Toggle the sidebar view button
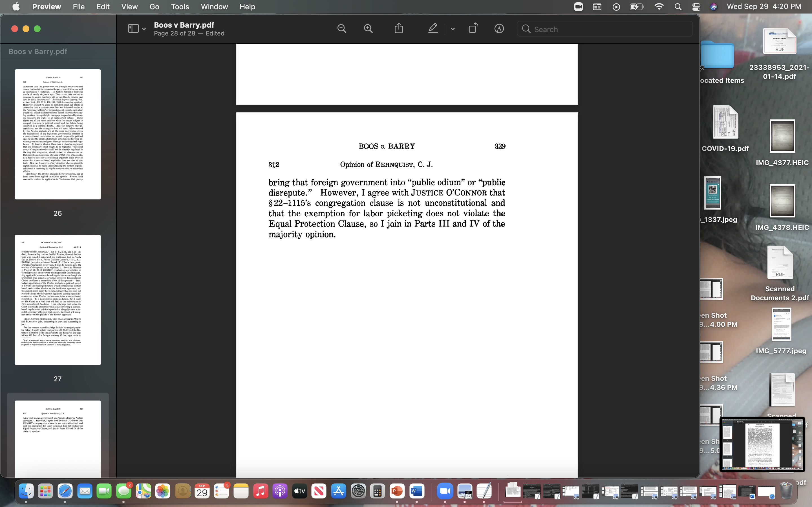This screenshot has width=812, height=507. pyautogui.click(x=133, y=29)
